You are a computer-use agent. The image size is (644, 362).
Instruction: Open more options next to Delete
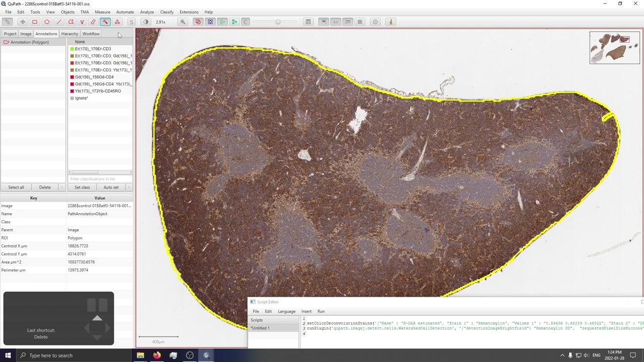pos(62,187)
